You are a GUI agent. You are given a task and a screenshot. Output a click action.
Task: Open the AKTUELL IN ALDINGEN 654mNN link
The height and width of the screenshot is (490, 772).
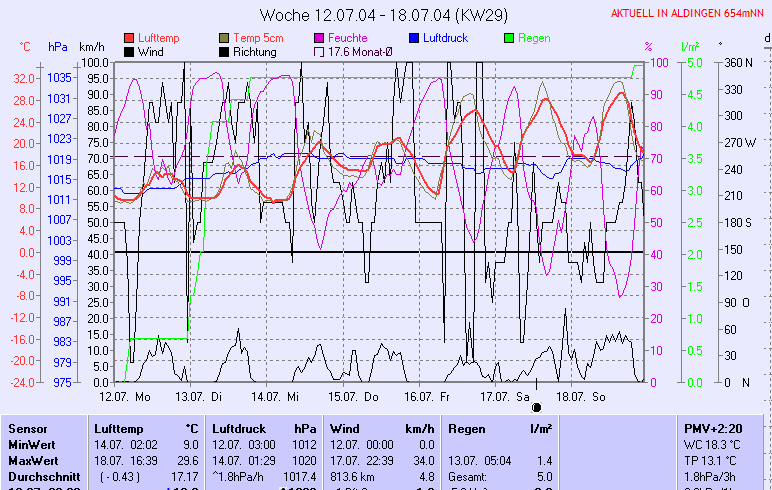coord(689,13)
